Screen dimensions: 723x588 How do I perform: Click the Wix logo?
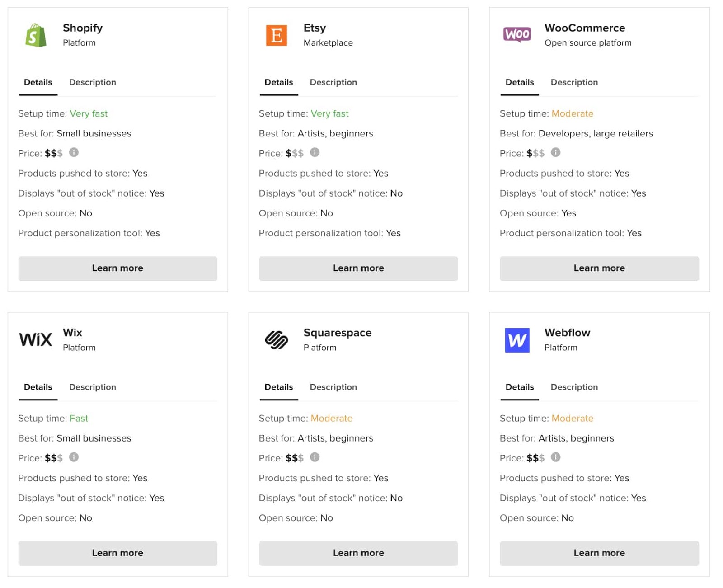point(36,339)
